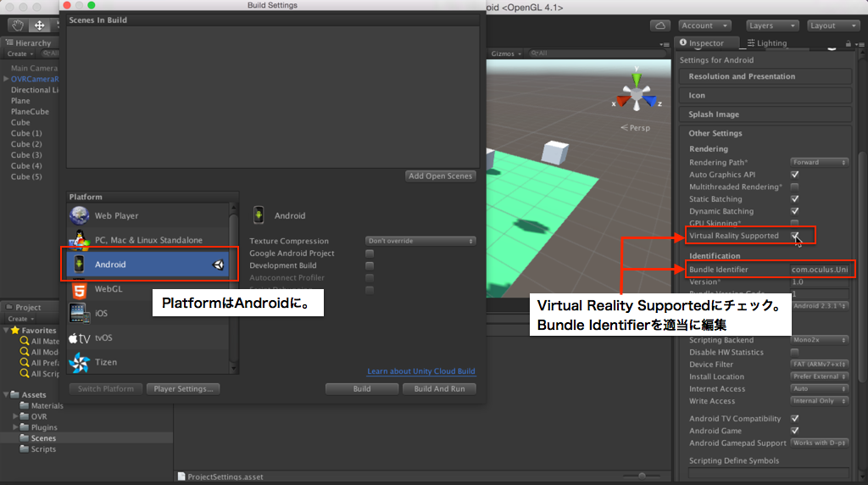The image size is (868, 485).
Task: Open Learn about Unity Cloud Build link
Action: [x=421, y=371]
